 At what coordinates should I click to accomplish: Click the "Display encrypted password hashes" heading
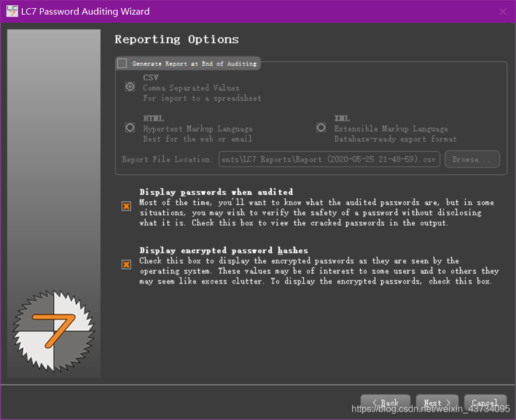[x=224, y=250]
